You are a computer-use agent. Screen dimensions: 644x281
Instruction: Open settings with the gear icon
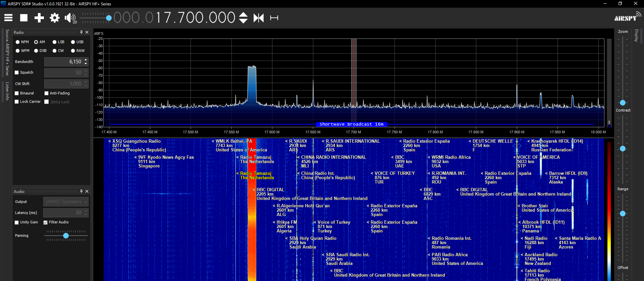(x=55, y=18)
